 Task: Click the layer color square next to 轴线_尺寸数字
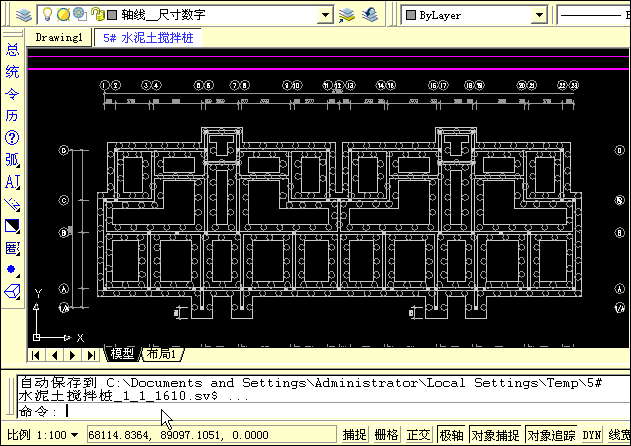tap(112, 15)
